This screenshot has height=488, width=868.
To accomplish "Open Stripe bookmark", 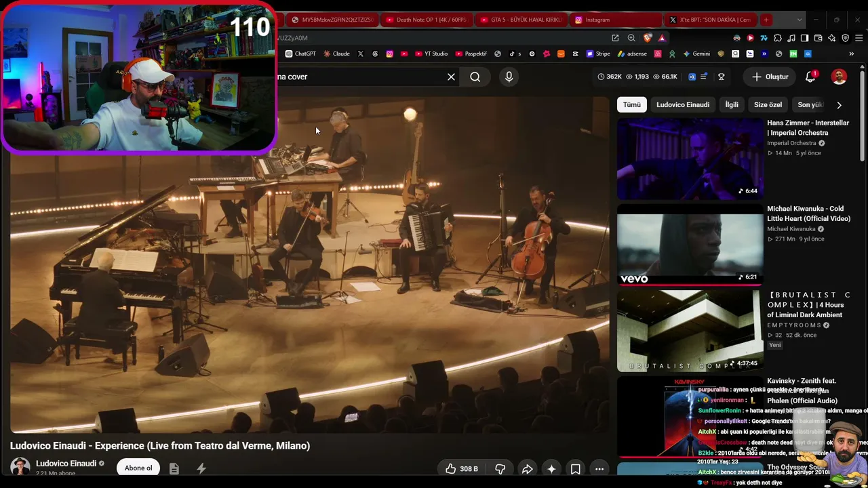I will 598,54.
